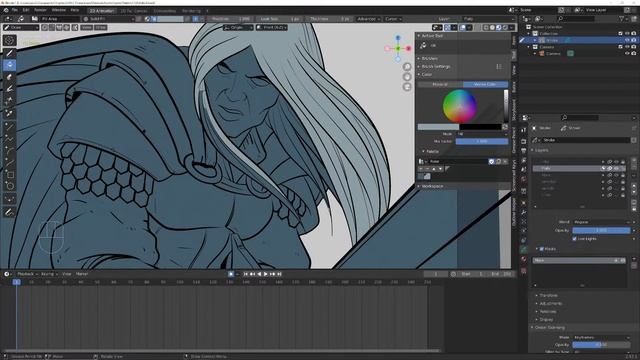
Task: Toggle Use Lights checkbox
Action: pyautogui.click(x=575, y=239)
